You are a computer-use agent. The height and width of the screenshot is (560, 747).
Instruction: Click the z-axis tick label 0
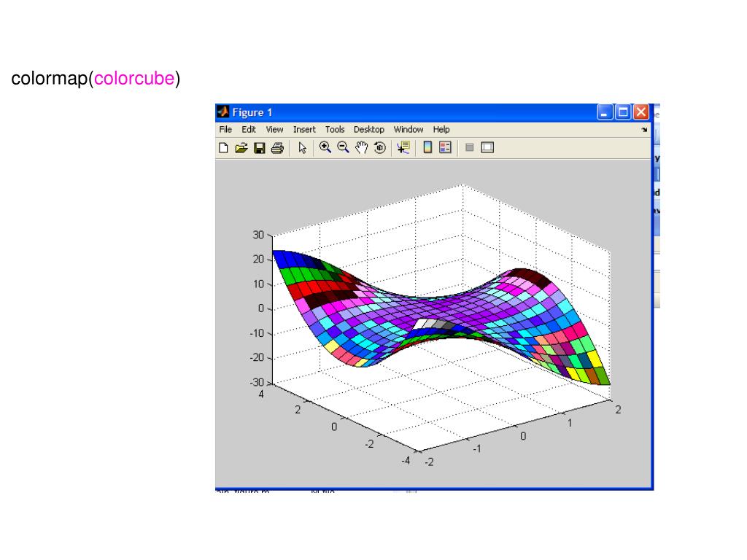(x=261, y=308)
